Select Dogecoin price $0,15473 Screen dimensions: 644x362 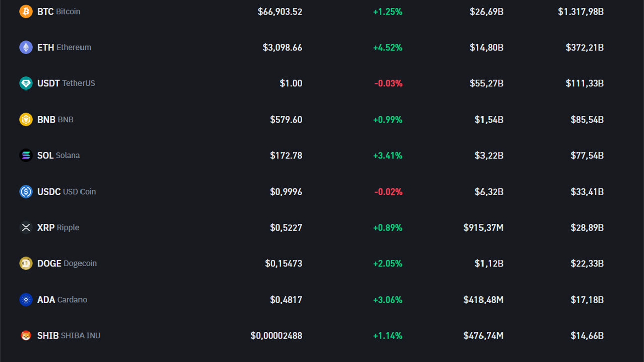[x=284, y=263]
